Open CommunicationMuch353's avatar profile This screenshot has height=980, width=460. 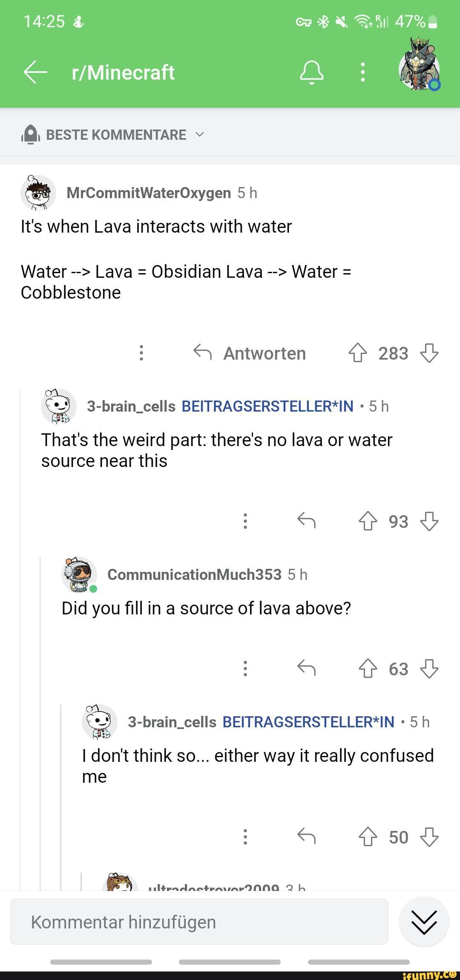(x=79, y=574)
